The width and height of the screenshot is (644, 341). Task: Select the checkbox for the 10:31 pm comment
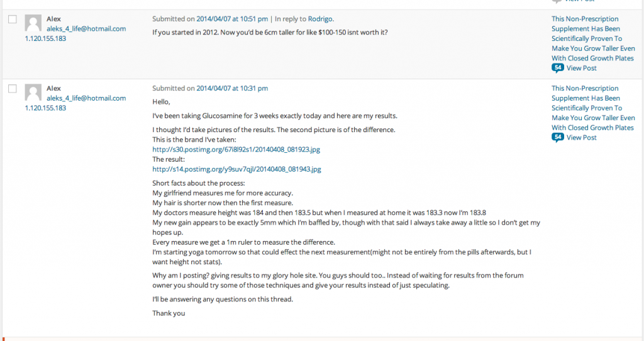[x=13, y=88]
